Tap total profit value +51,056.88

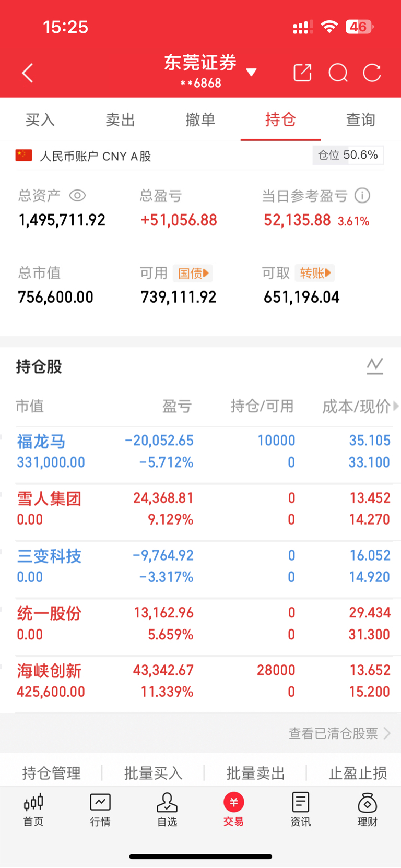(179, 220)
